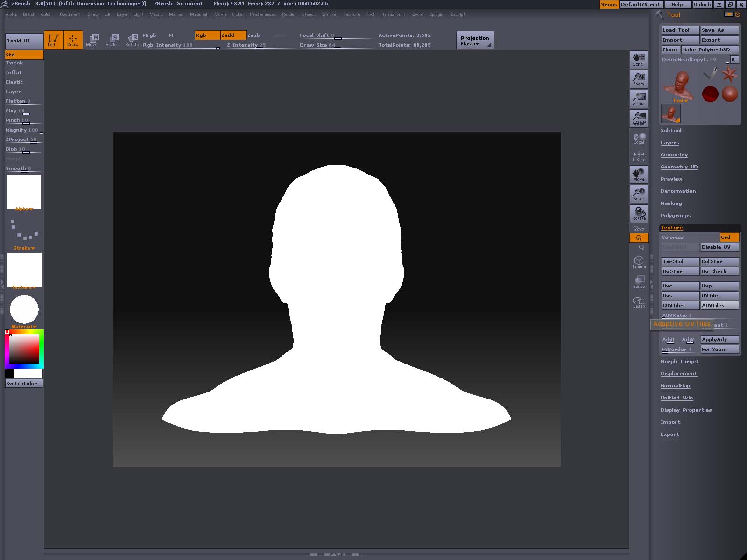The height and width of the screenshot is (560, 747).
Task: Enable the Lasso selection icon
Action: click(639, 302)
